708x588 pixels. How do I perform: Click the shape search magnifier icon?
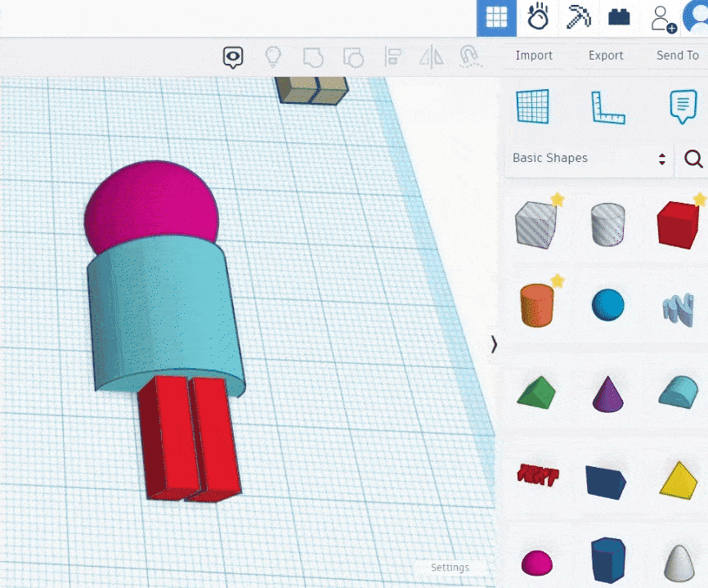693,159
